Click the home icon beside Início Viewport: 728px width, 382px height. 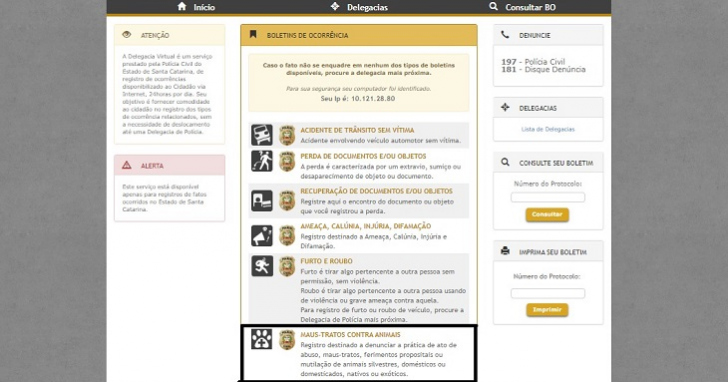182,6
